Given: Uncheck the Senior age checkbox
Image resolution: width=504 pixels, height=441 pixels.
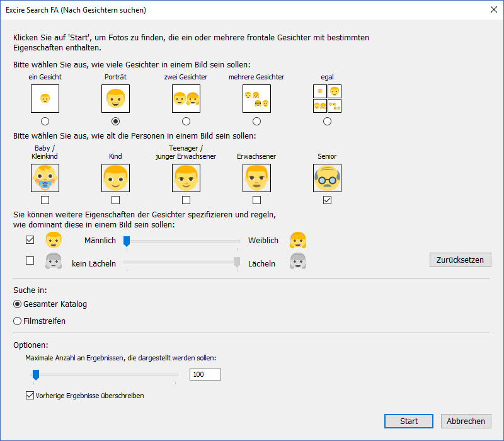Looking at the screenshot, I should click(x=327, y=200).
